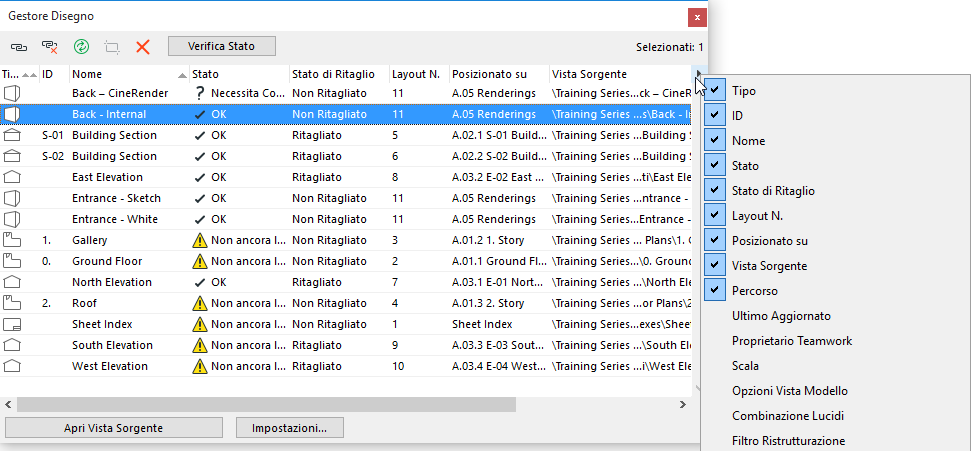This screenshot has width=971, height=451.
Task: Click the Gallery floor plan type icon
Action: pyautogui.click(x=12, y=240)
